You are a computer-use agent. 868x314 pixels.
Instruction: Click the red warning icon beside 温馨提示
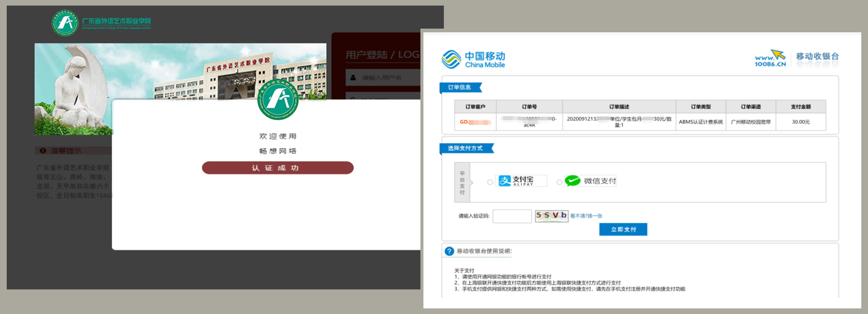click(43, 150)
